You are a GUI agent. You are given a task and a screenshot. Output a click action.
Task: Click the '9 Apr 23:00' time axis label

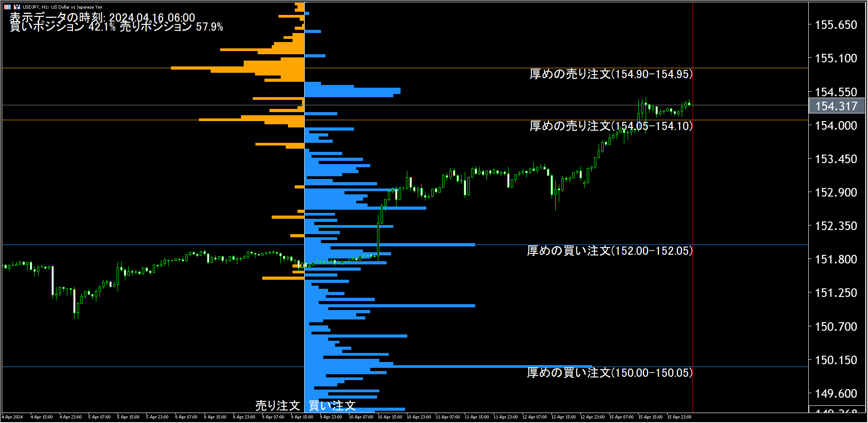pyautogui.click(x=331, y=417)
